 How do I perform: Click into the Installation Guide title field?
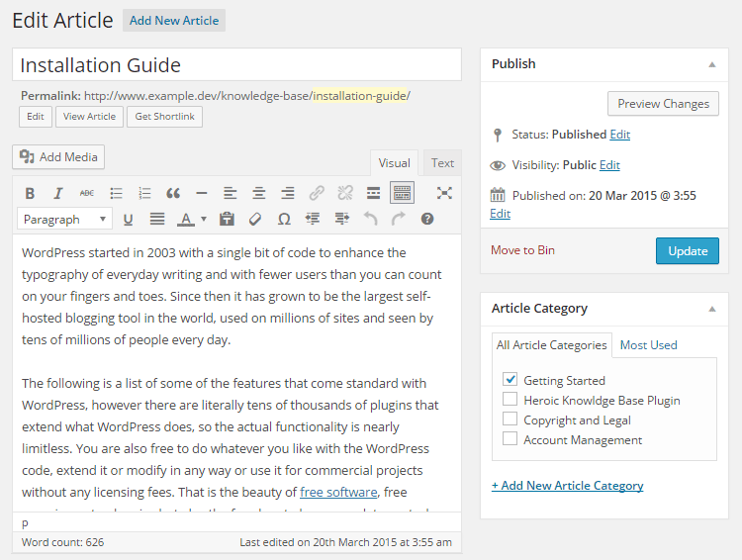(237, 65)
